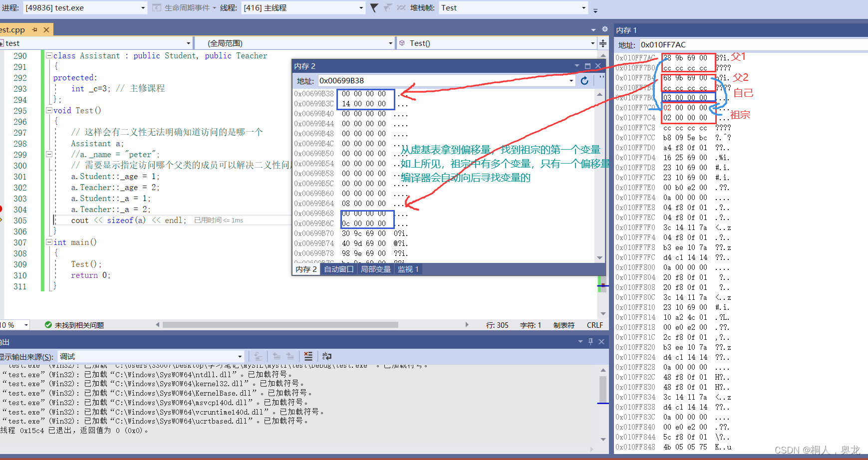Click memory row 0x00699B64 in 内存 2
The width and height of the screenshot is (868, 460).
point(351,204)
